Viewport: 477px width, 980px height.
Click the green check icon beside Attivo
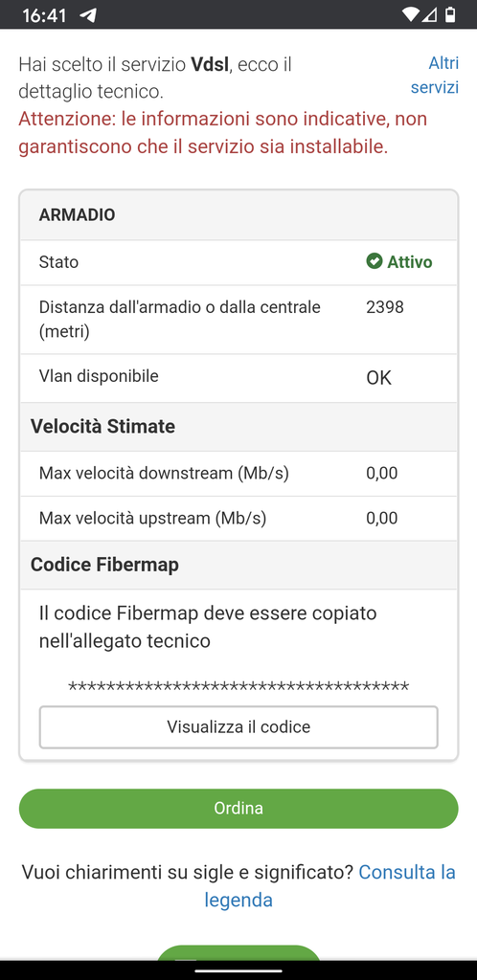pos(374,261)
